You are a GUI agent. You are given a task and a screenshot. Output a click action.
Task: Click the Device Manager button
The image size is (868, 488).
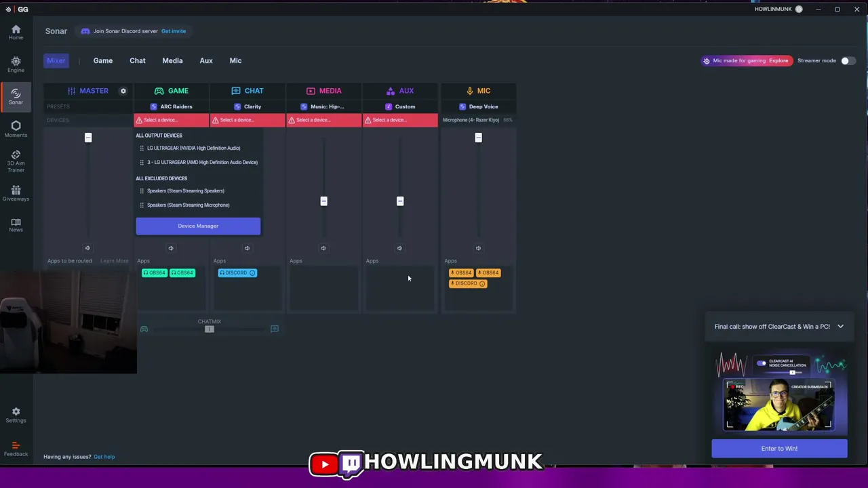(x=198, y=226)
